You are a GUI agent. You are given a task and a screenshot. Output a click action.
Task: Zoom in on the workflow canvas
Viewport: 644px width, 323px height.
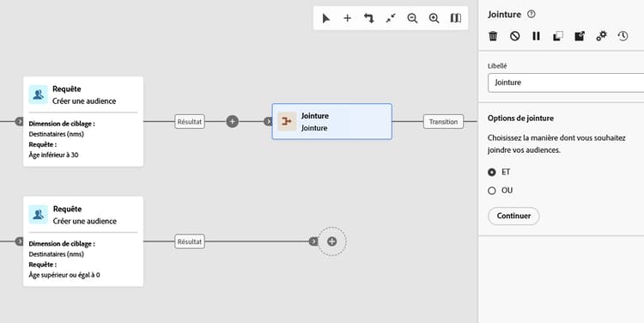tap(434, 18)
